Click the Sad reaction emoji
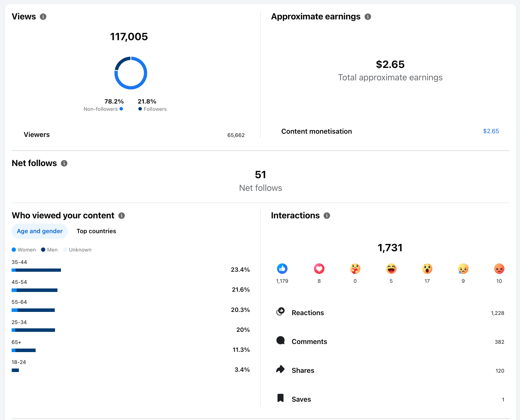This screenshot has height=420, width=520. click(463, 268)
